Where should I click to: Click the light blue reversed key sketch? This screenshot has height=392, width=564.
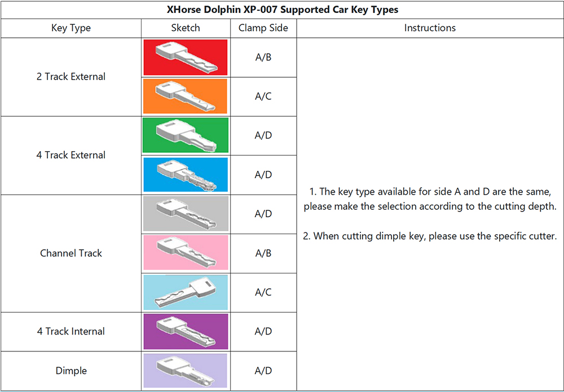[x=185, y=292]
